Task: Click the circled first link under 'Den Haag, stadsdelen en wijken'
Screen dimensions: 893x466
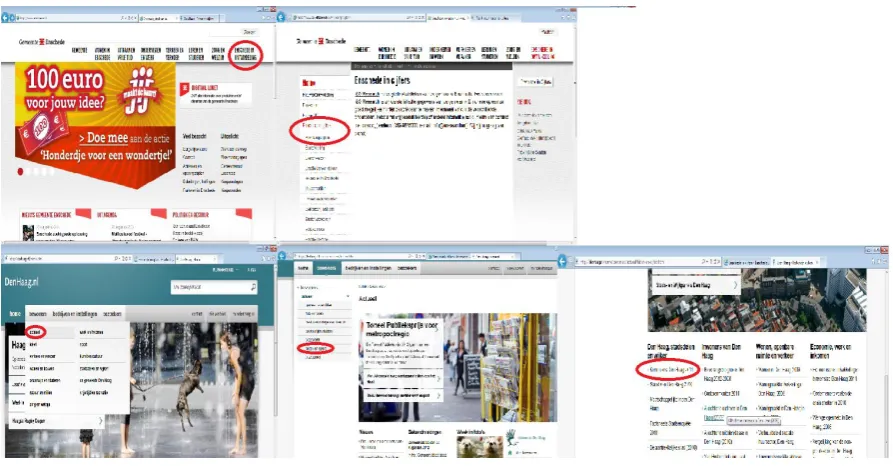Action: point(671,370)
